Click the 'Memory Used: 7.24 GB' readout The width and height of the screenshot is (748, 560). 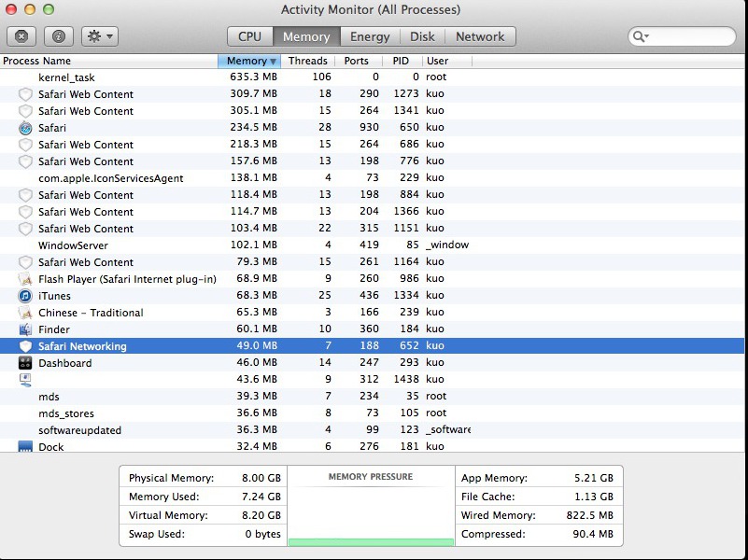205,497
